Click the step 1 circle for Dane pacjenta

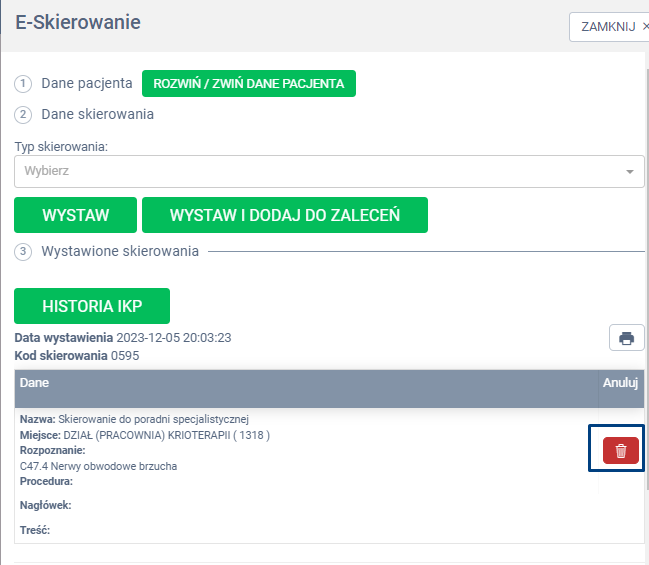(24, 84)
